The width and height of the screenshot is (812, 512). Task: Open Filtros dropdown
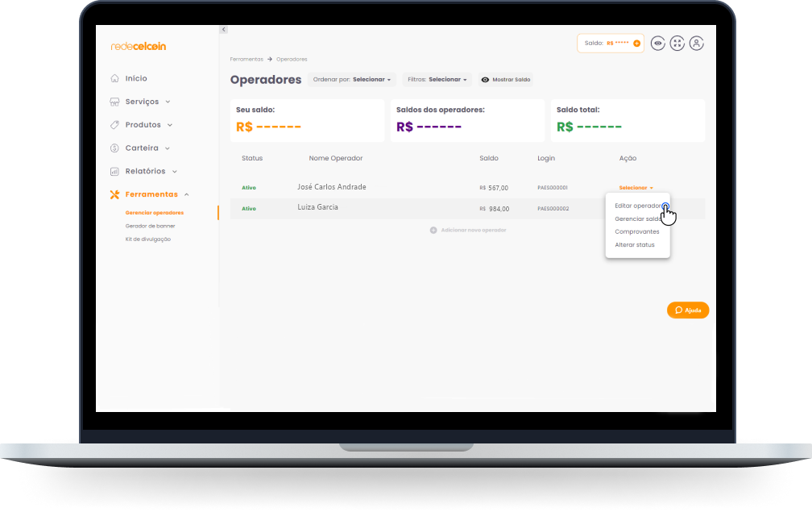pyautogui.click(x=437, y=80)
